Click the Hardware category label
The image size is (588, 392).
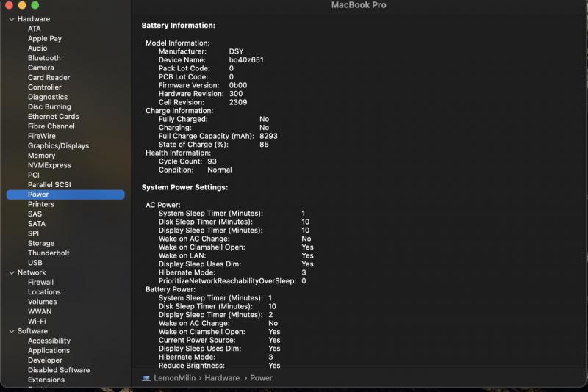pyautogui.click(x=34, y=19)
